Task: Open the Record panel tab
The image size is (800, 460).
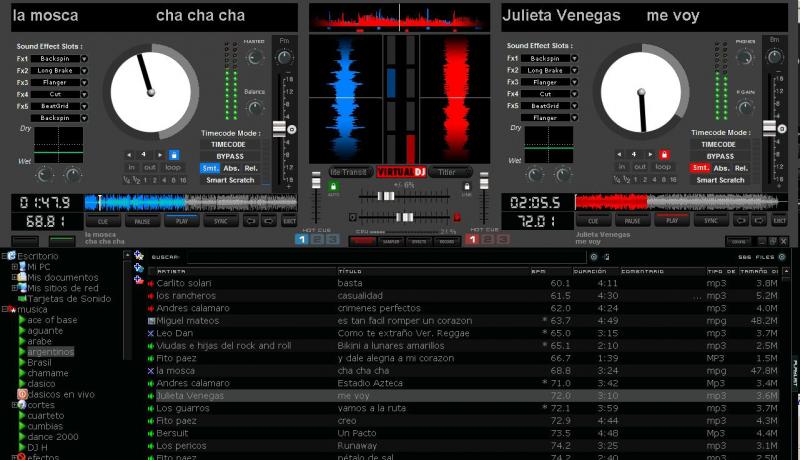Action: 447,242
